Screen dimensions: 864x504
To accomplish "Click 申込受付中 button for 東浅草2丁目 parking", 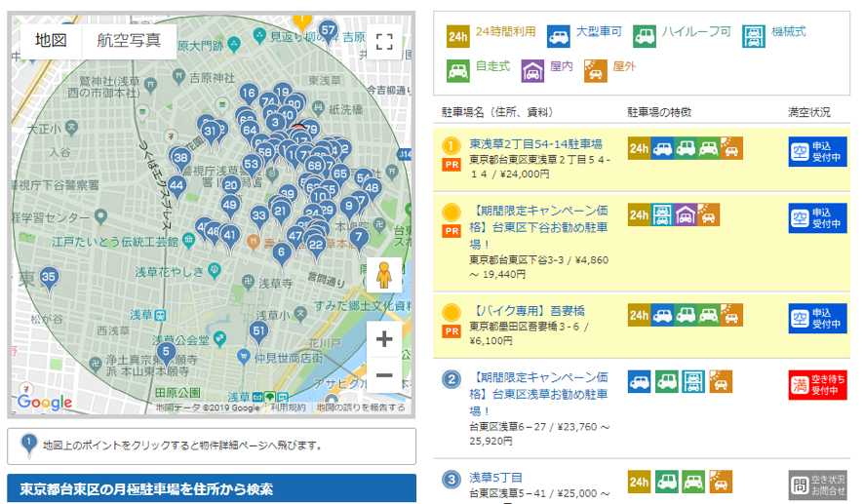I will (817, 152).
